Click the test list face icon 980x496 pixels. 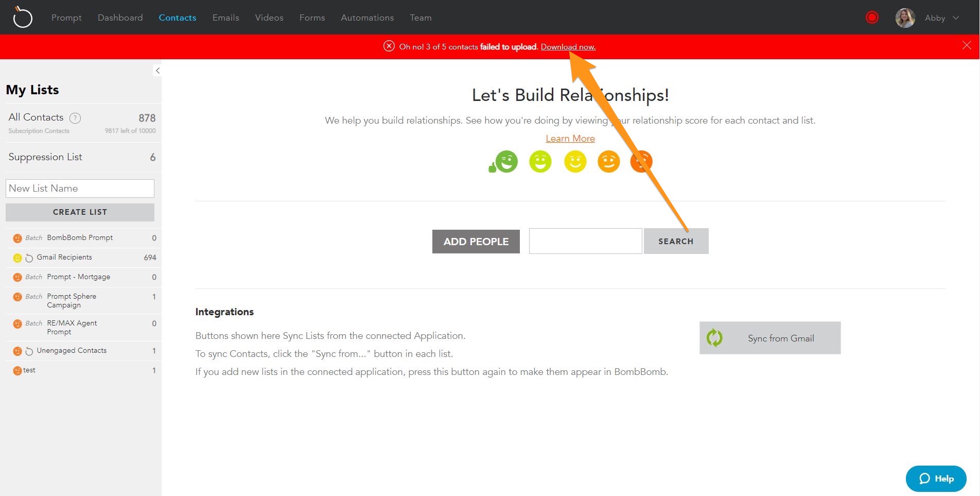point(17,370)
